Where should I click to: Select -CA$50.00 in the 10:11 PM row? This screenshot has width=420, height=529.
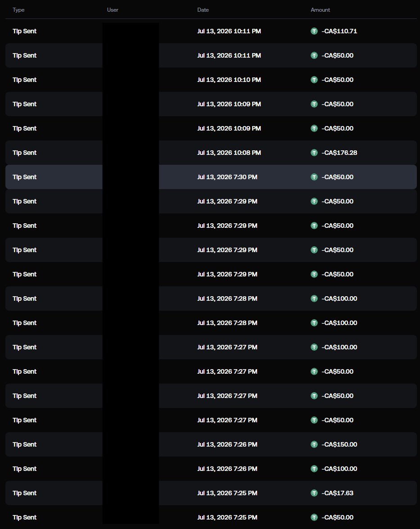337,55
